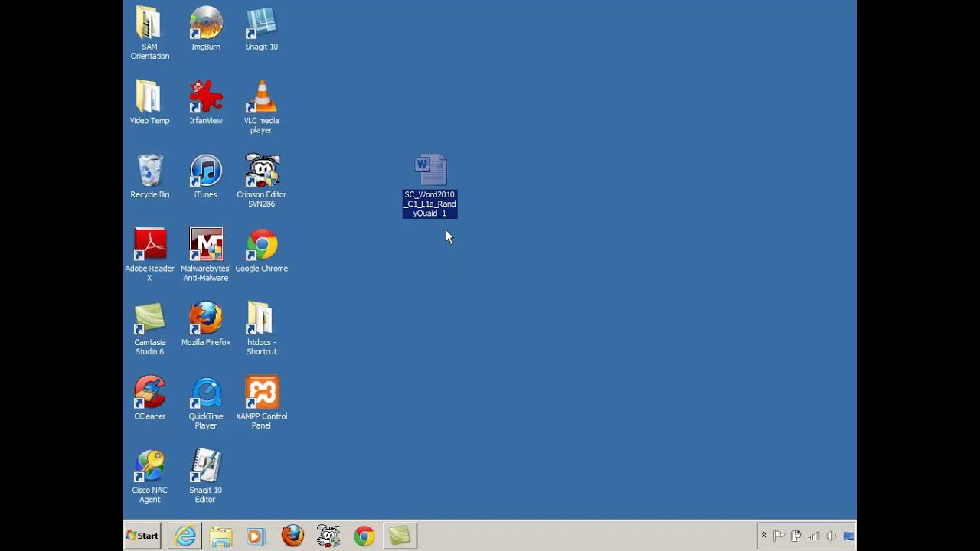Open the Action Center flag in the tray
Screen dimensions: 980x551
779,536
